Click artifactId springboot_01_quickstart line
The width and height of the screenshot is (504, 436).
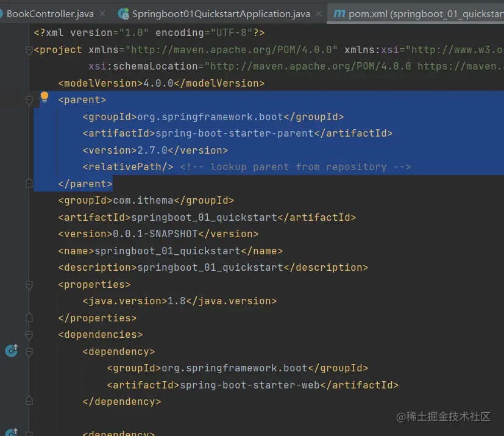(x=207, y=218)
